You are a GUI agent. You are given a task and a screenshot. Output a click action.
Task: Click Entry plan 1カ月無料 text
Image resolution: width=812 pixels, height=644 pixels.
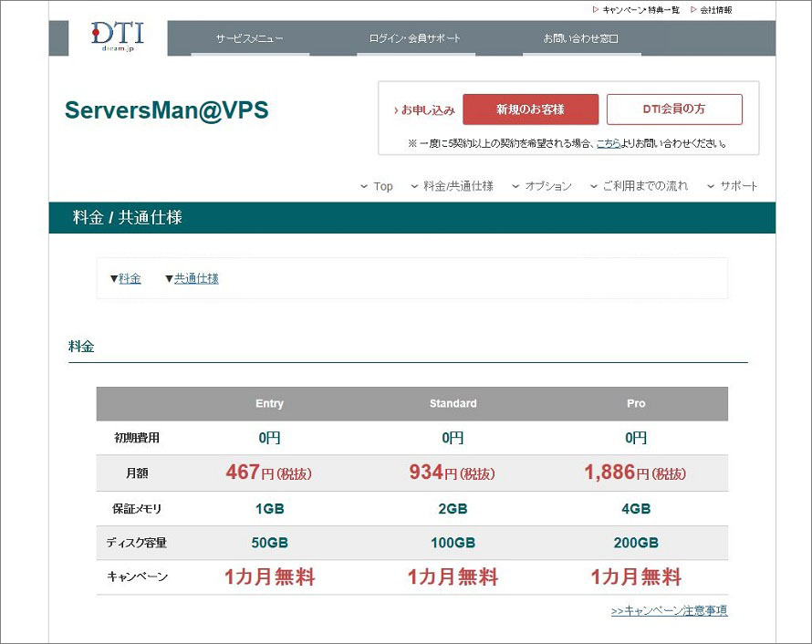tap(270, 576)
